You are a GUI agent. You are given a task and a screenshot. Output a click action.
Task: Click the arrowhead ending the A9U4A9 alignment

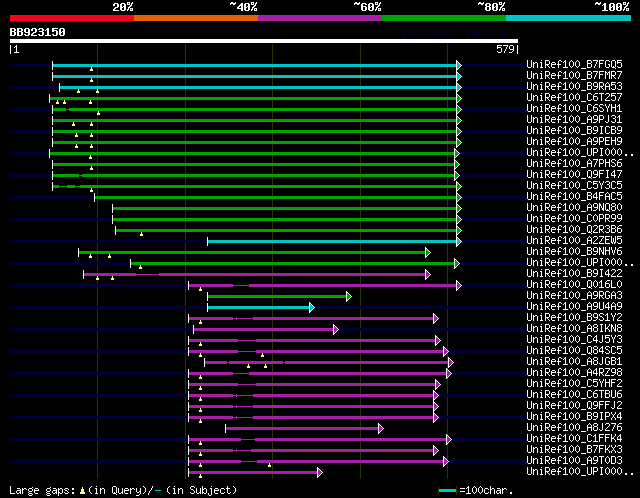312,308
